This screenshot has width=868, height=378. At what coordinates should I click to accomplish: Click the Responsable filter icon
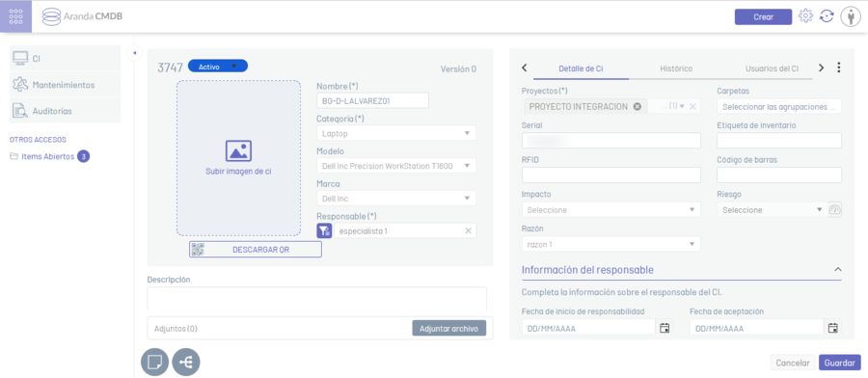324,230
